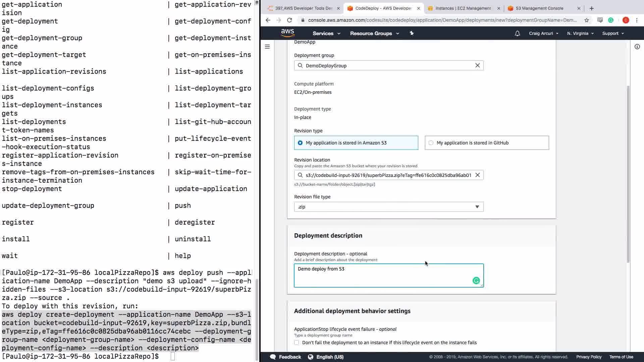The width and height of the screenshot is (644, 362).
Task: Reload the page using browser refresh icon
Action: 289,20
